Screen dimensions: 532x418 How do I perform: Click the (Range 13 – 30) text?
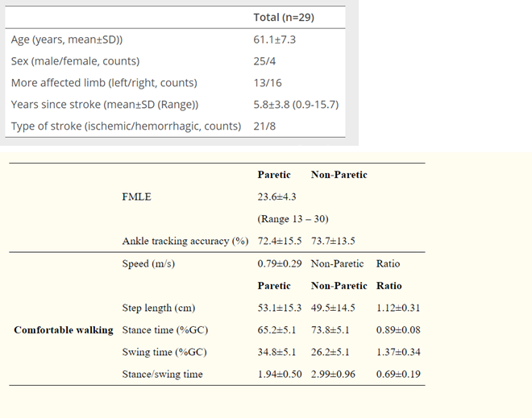click(x=293, y=219)
